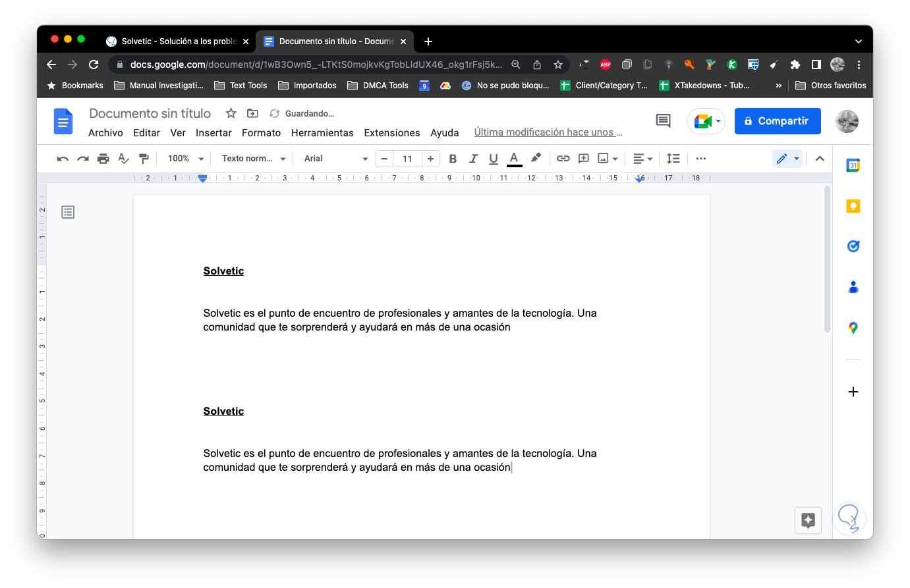Viewport: 910px width, 588px height.
Task: Click the font size field showing 11
Action: pos(407,159)
